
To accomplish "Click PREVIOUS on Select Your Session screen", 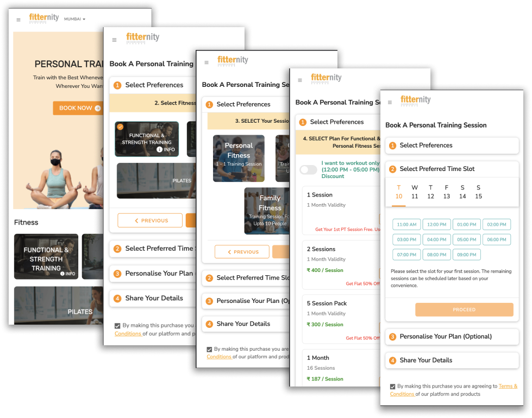I will click(x=242, y=252).
